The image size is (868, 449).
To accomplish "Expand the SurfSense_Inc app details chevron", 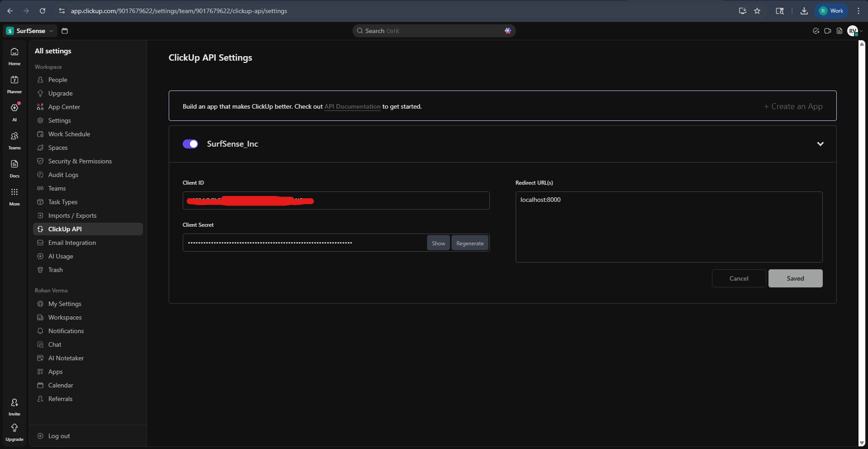I will (820, 144).
